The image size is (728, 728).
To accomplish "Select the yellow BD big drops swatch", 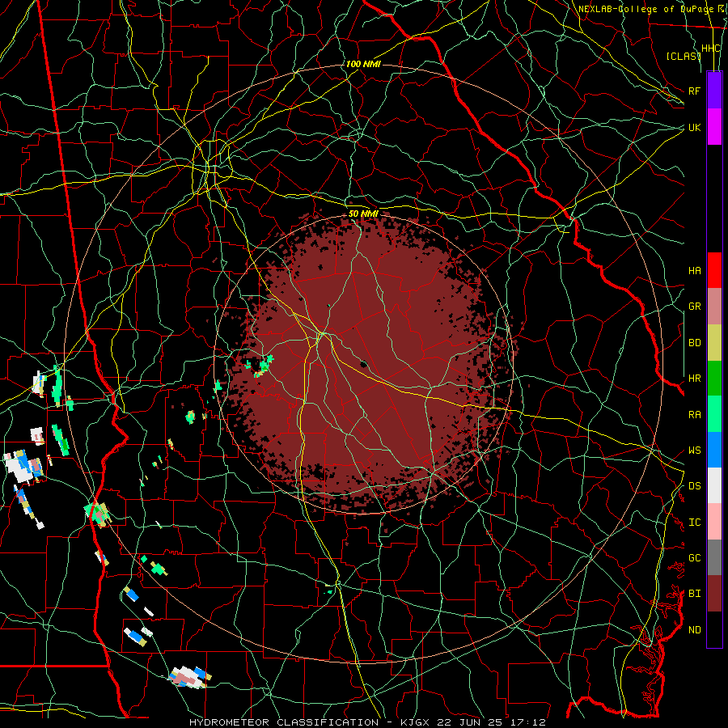I will [714, 343].
